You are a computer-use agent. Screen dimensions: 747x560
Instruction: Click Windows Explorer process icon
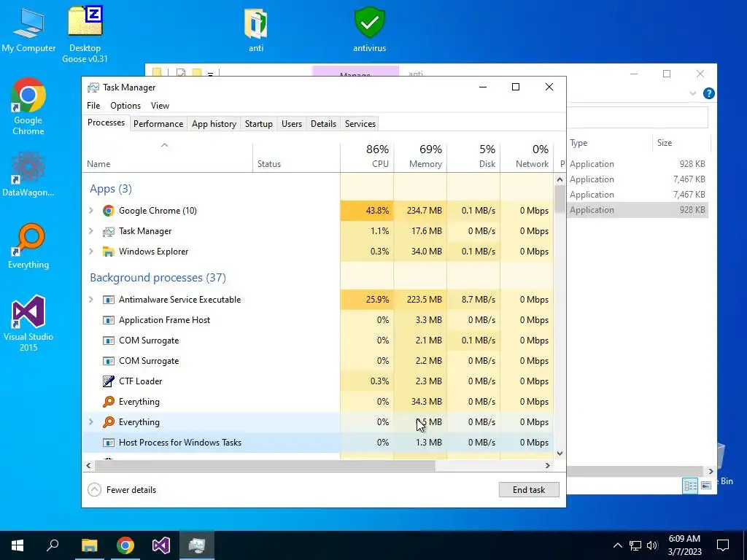109,252
